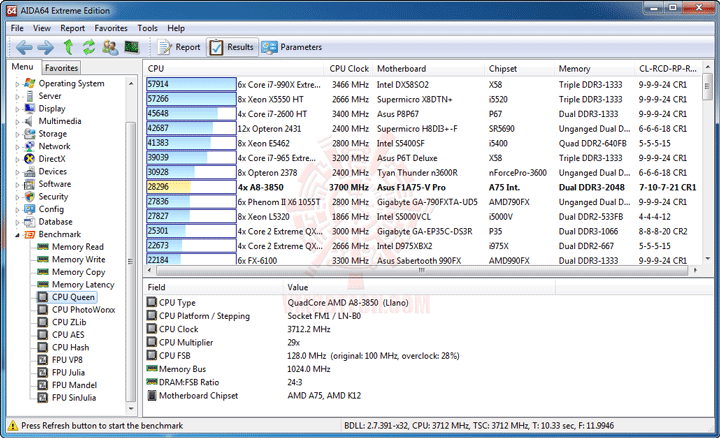This screenshot has height=438, width=720.
Task: Click the results list vertical scrollbar thumb
Action: [x=707, y=86]
